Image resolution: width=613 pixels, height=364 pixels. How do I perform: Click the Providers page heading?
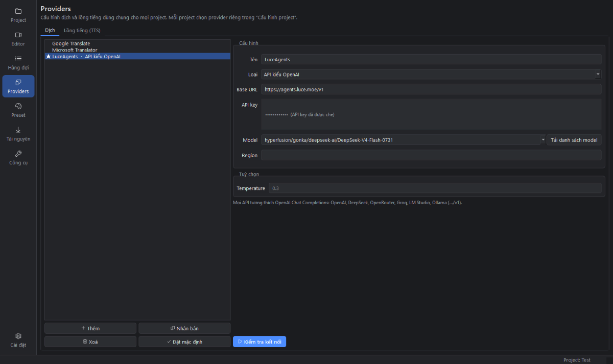point(56,9)
